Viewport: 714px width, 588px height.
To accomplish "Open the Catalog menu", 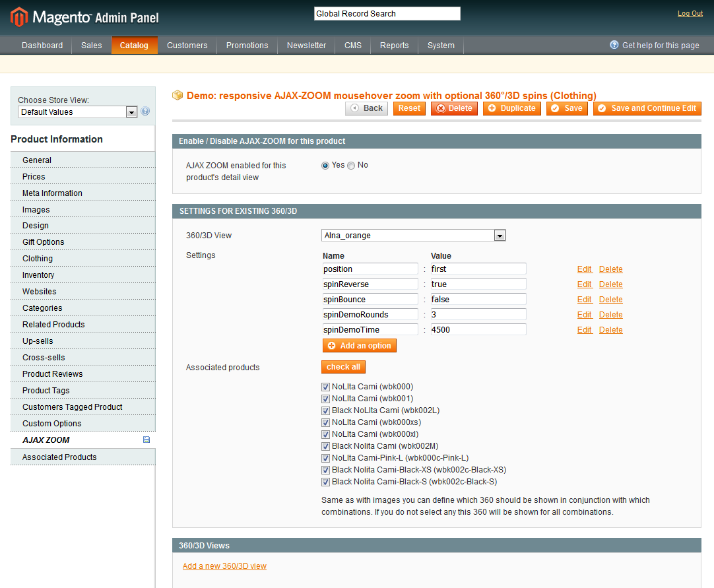I will [135, 45].
